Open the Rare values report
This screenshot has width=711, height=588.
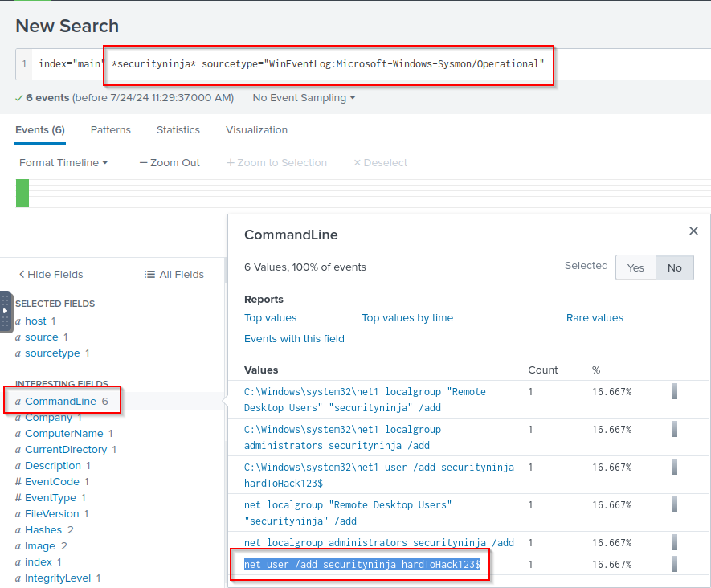pos(595,318)
